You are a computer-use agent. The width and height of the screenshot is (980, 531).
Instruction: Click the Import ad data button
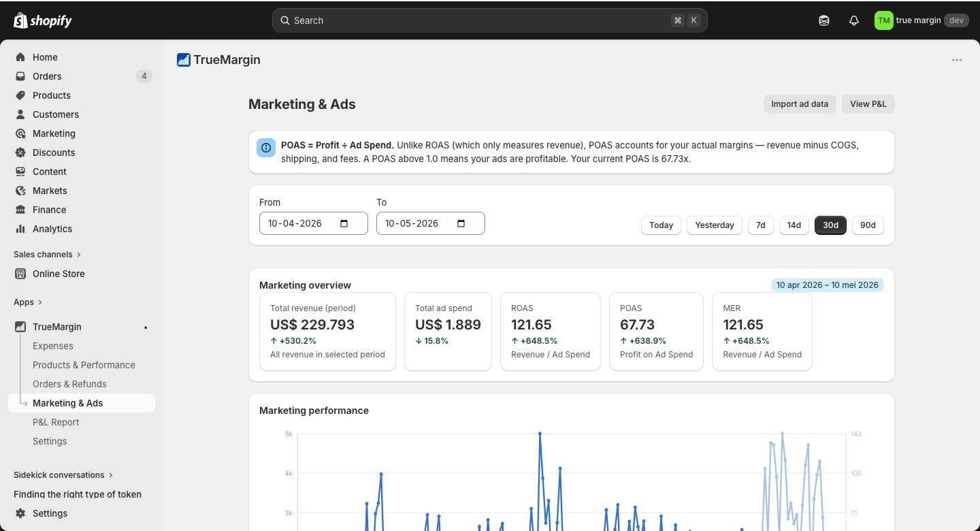800,104
